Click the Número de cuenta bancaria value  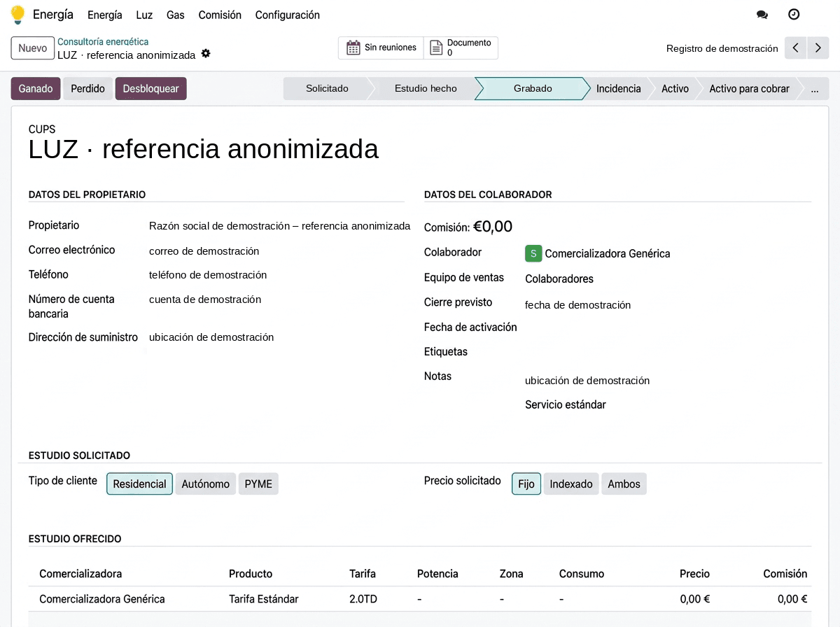(205, 300)
